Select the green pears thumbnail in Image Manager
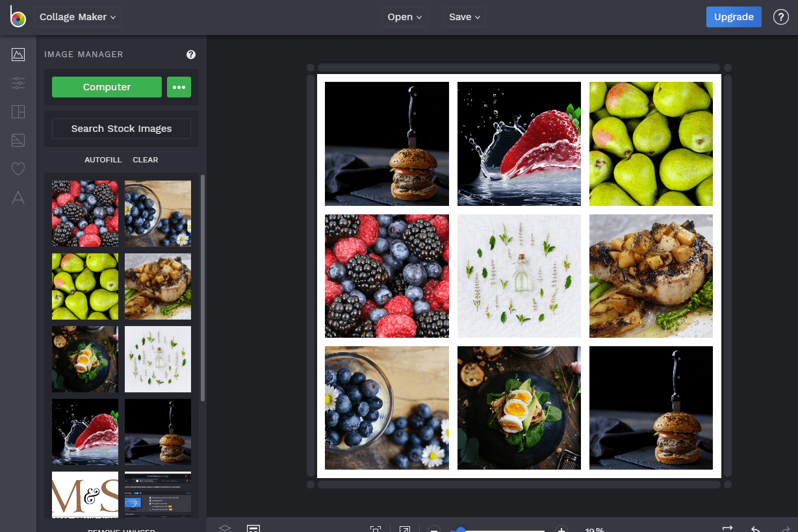 tap(85, 286)
